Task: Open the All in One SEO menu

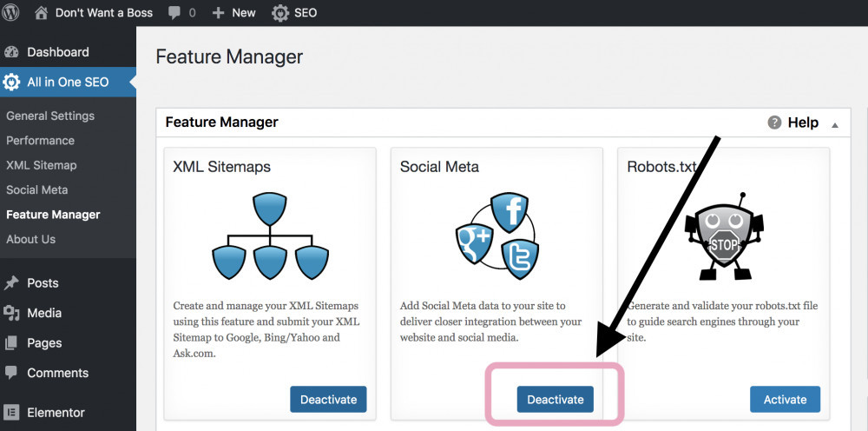Action: 68,82
